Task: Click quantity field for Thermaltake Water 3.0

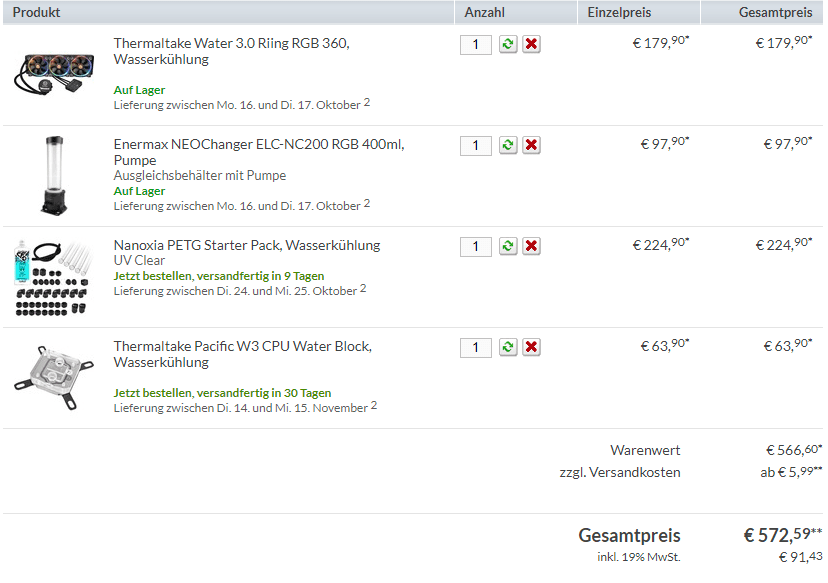Action: point(476,44)
